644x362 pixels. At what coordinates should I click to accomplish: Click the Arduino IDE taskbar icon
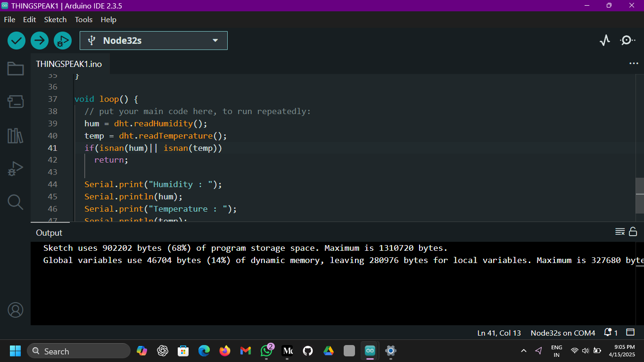[x=370, y=351]
